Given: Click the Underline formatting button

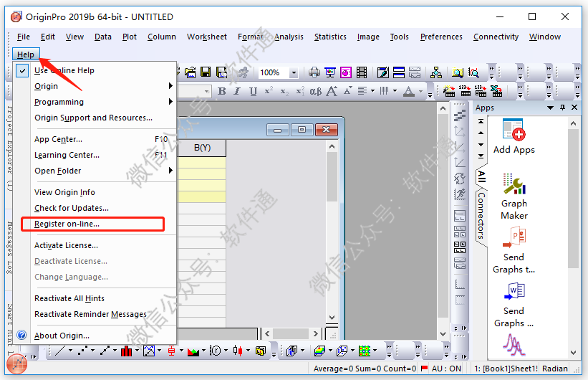Looking at the screenshot, I should pos(253,91).
